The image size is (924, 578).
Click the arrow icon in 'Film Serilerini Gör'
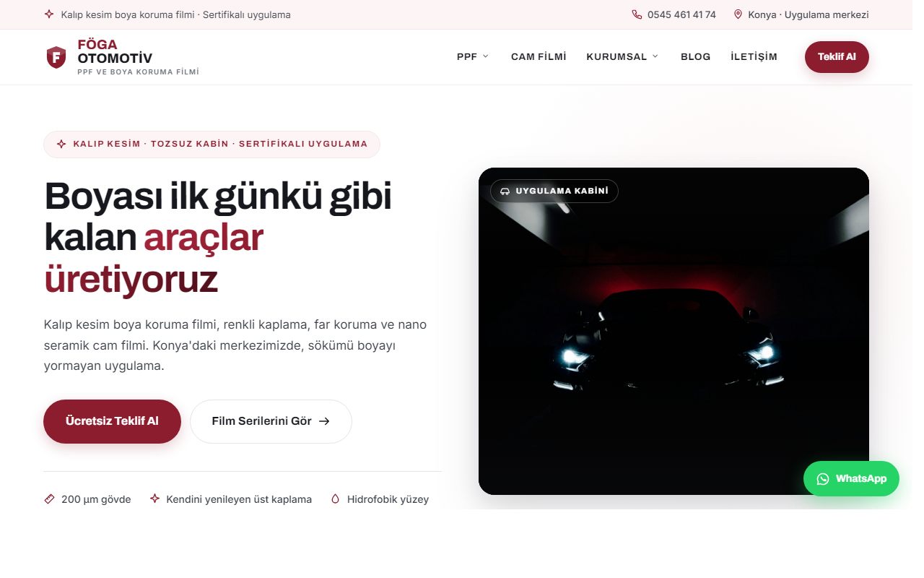point(324,421)
